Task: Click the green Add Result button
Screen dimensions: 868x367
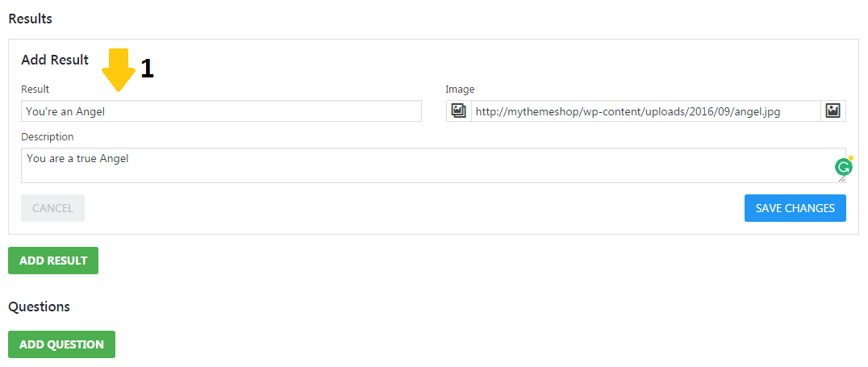Action: (53, 261)
